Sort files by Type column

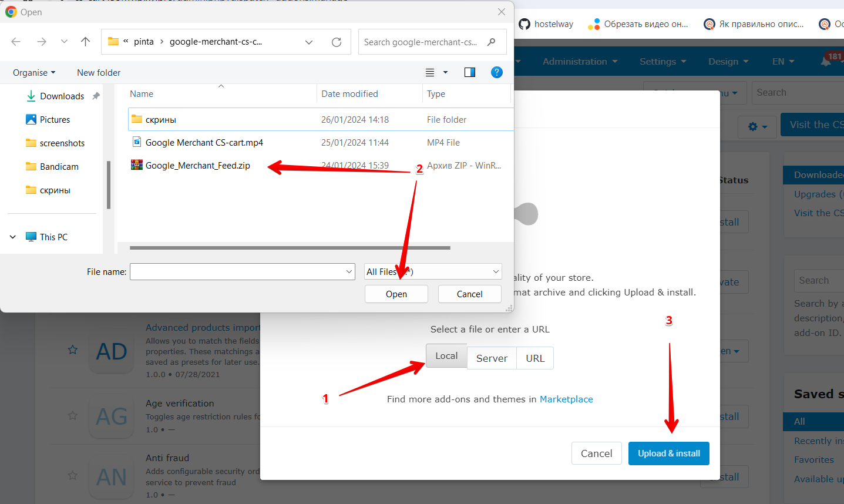(x=436, y=94)
